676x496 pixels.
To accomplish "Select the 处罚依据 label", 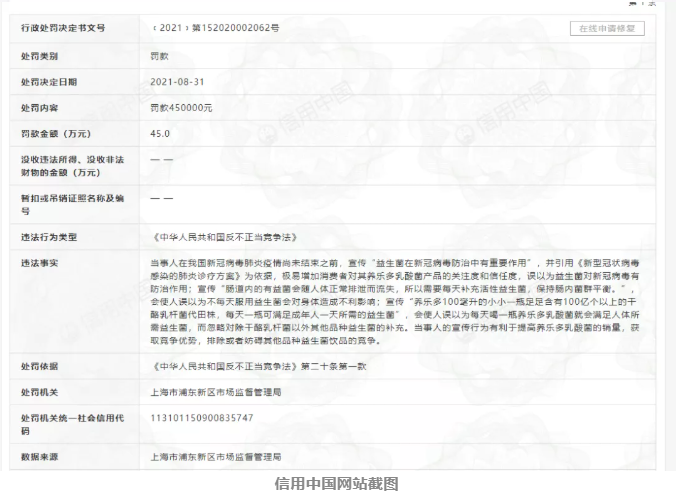I will (x=39, y=366).
